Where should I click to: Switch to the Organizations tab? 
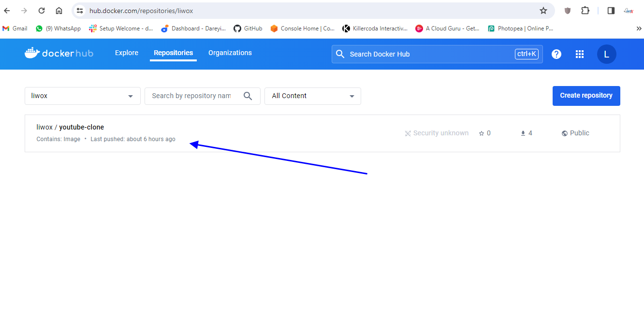230,53
